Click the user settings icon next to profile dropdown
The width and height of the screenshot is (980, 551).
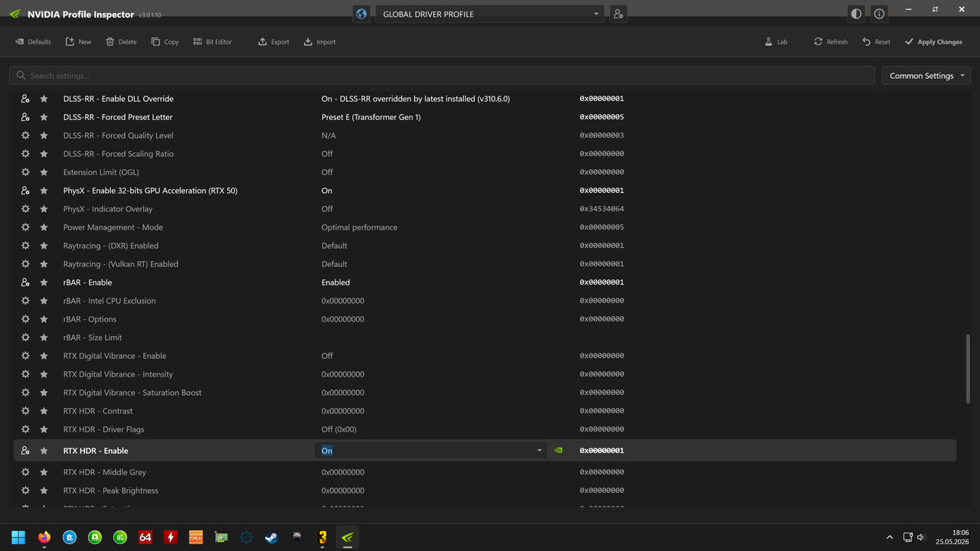click(619, 14)
